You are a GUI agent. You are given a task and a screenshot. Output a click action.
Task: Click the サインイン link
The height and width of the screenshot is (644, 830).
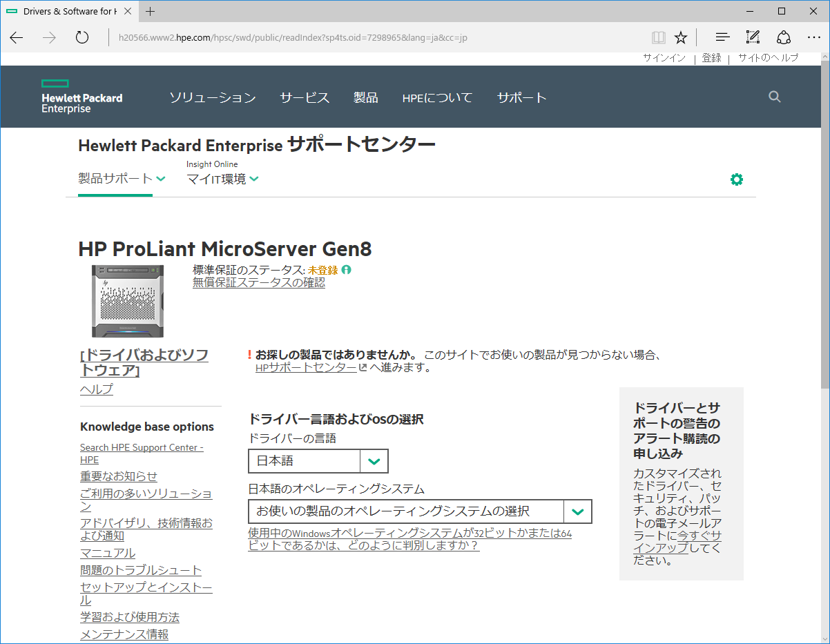point(664,58)
